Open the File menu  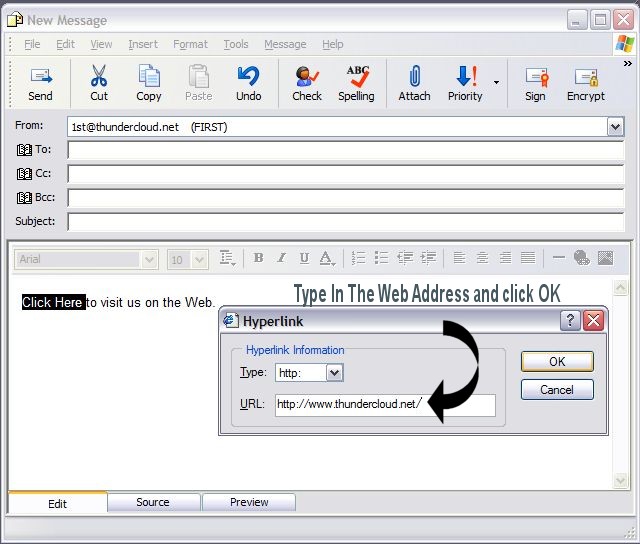[x=32, y=44]
